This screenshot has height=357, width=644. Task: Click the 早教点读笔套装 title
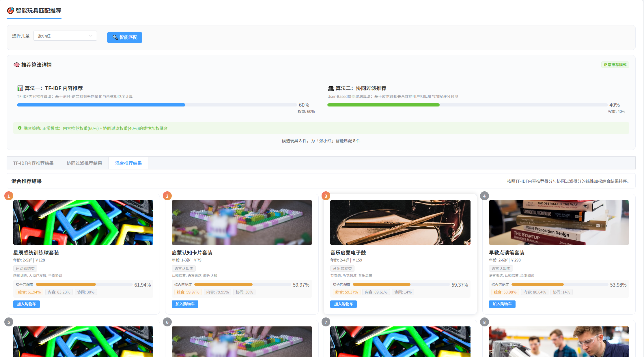pos(507,253)
